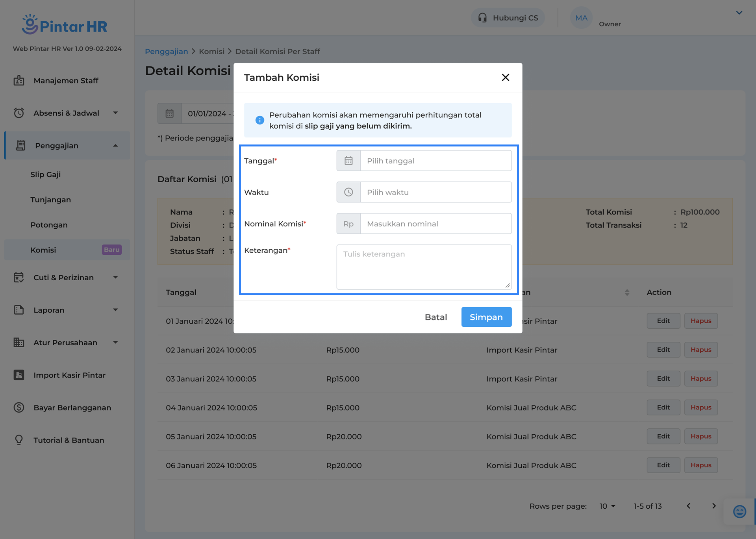This screenshot has height=539, width=756.
Task: Collapse the Penggajian menu arrow
Action: [x=115, y=146]
